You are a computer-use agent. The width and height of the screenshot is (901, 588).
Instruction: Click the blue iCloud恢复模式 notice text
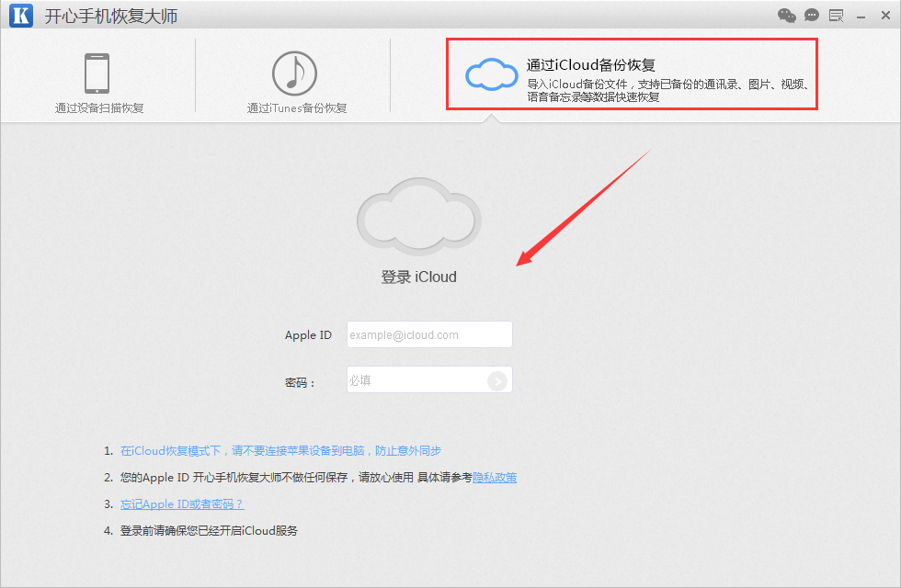(280, 451)
